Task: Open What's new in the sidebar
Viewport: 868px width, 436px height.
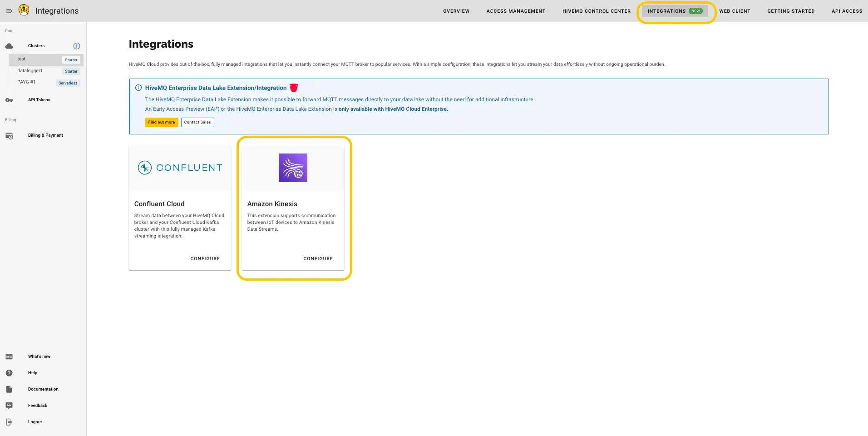Action: 39,357
